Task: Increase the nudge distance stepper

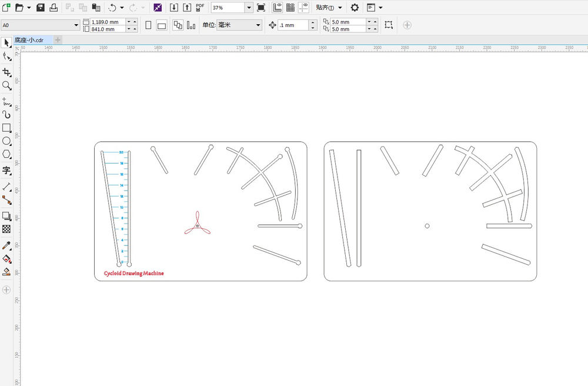Action: [x=312, y=23]
